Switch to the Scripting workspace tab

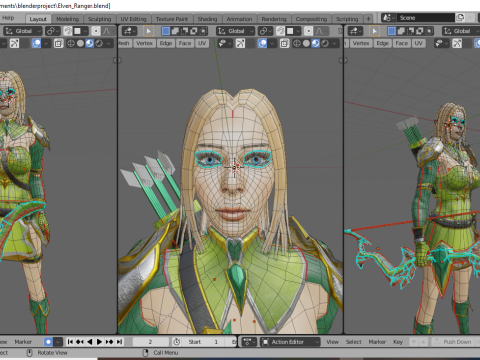pyautogui.click(x=347, y=19)
